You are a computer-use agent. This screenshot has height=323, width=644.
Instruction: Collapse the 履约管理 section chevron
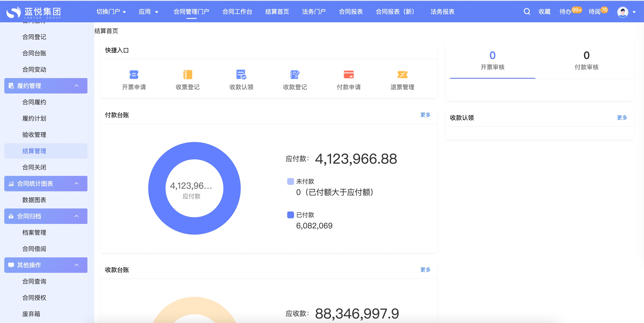coord(76,86)
